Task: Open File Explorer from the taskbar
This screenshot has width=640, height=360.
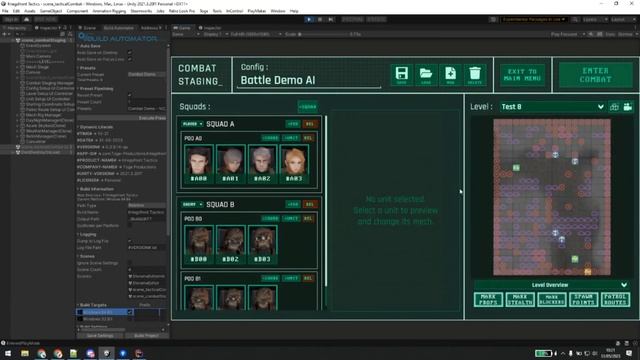Action: [x=25, y=353]
